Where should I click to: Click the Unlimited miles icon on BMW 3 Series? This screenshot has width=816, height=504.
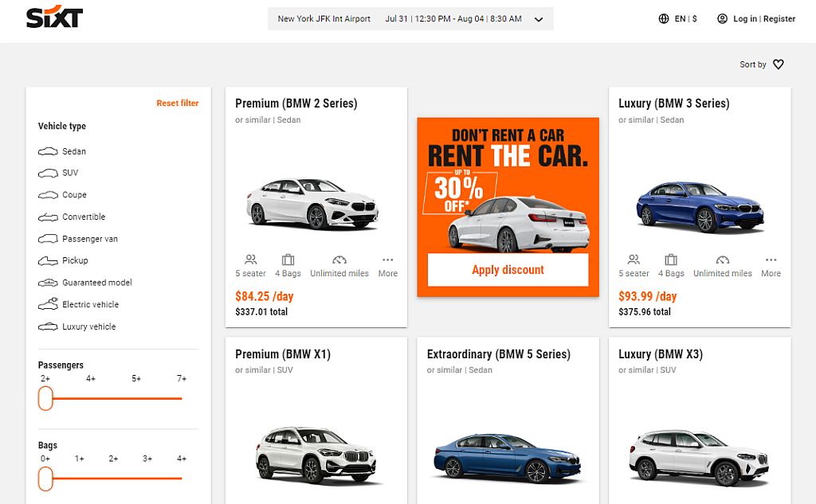coord(721,260)
